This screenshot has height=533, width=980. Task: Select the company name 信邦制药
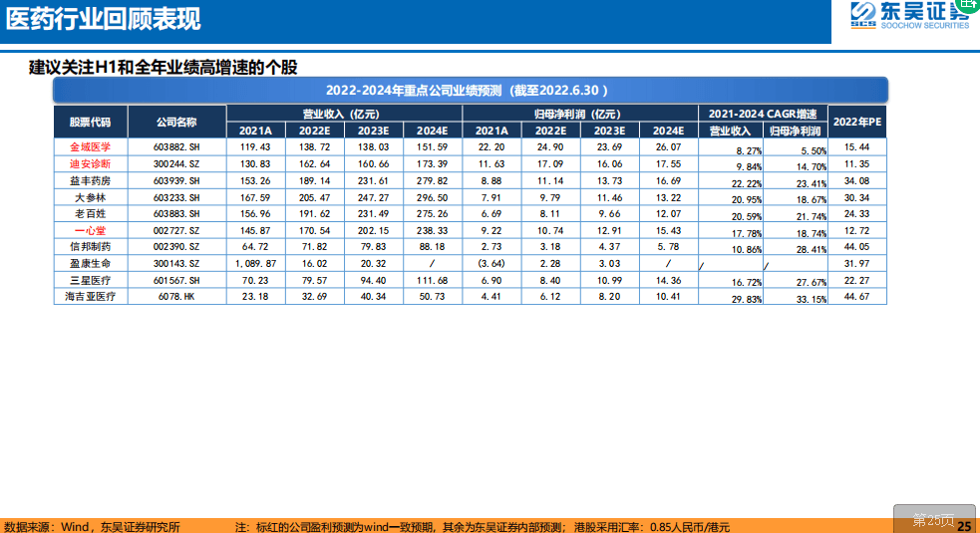click(90, 247)
